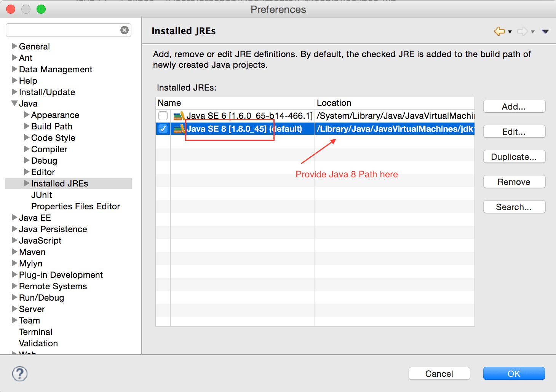Viewport: 556px width, 392px height.
Task: Click the Java SE 8 library icon
Action: (178, 129)
